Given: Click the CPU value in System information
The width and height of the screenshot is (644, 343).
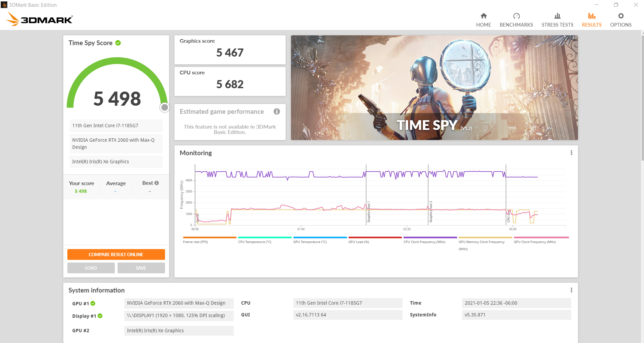Looking at the screenshot, I should click(x=348, y=303).
